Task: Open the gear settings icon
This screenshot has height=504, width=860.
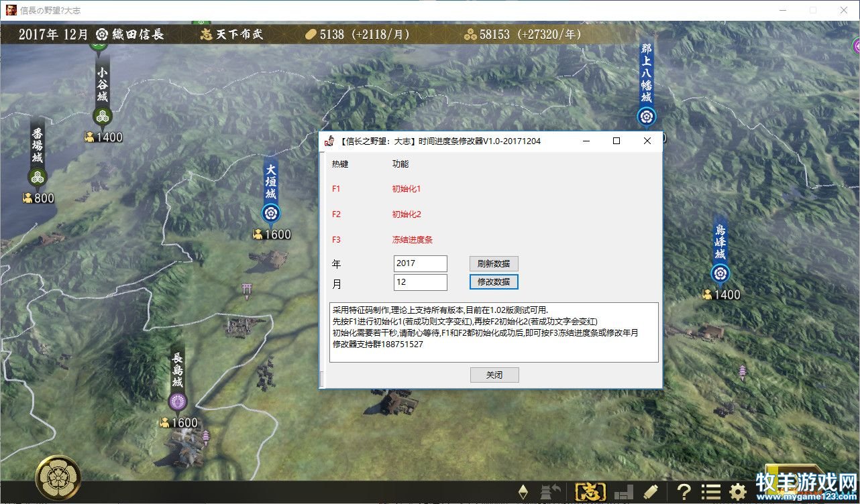Action: (x=739, y=492)
